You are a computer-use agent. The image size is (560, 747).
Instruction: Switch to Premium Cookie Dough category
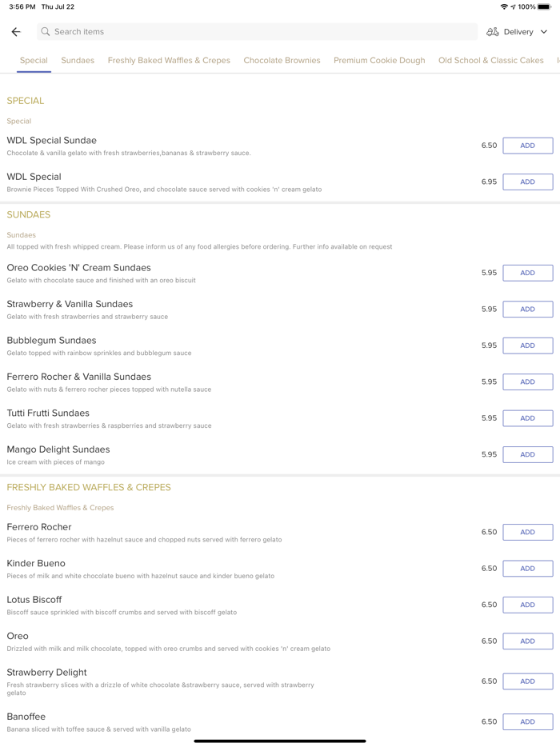pos(379,60)
